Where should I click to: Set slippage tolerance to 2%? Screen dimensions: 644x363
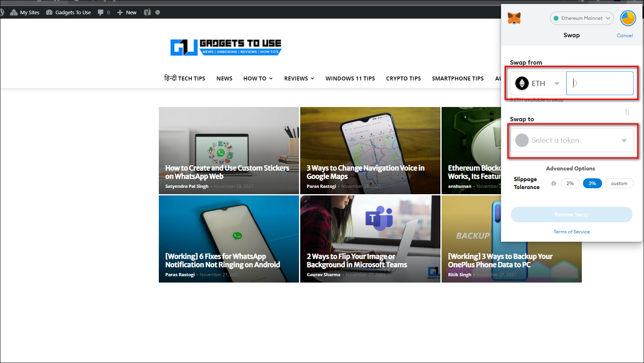point(570,183)
